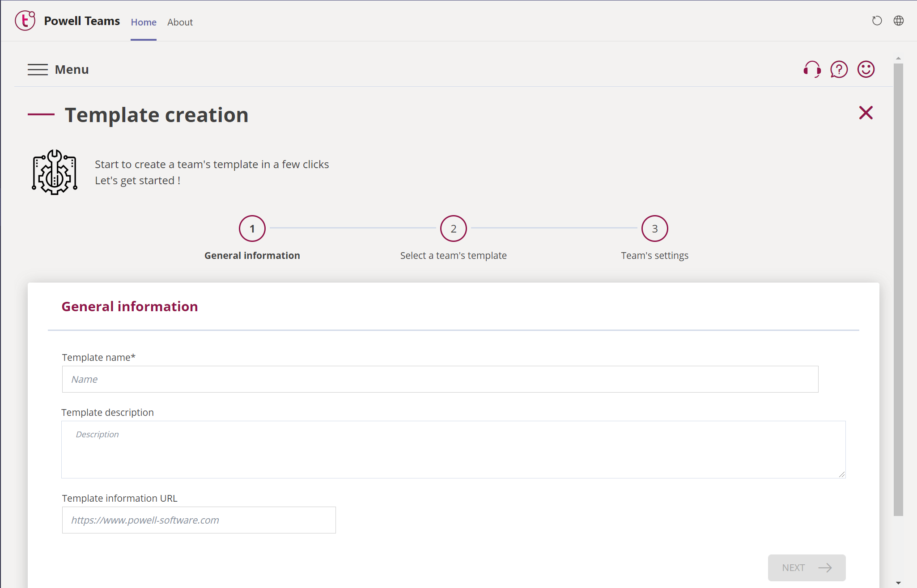Click the headset support icon
917x588 pixels.
point(812,69)
